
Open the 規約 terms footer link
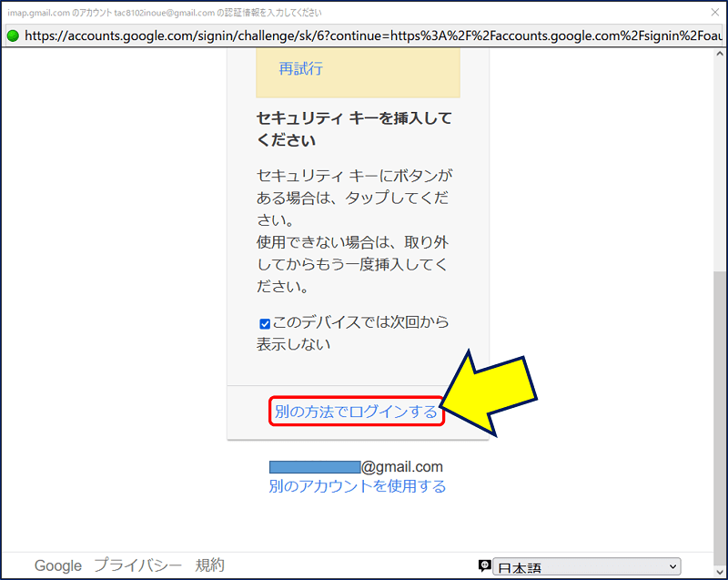click(210, 565)
